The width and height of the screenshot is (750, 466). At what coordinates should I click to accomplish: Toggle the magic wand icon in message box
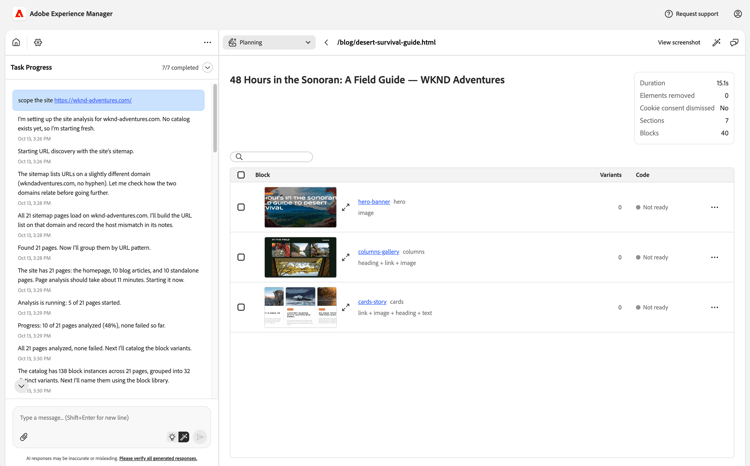coord(184,437)
